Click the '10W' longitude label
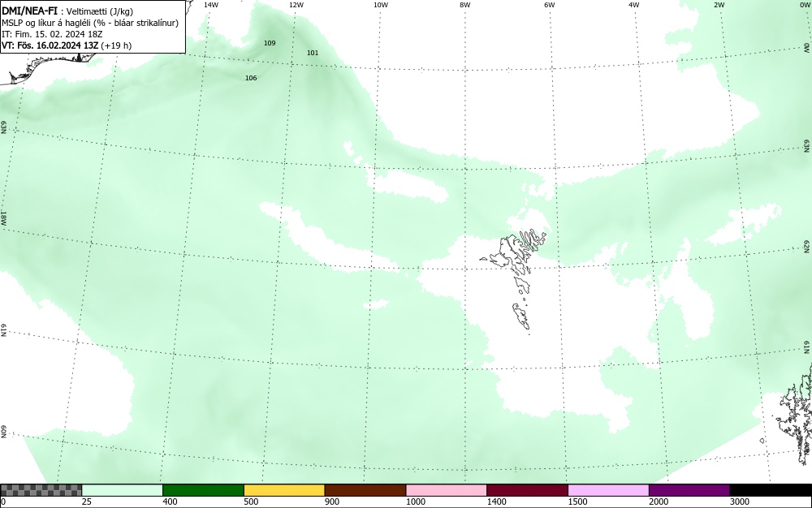 click(381, 5)
